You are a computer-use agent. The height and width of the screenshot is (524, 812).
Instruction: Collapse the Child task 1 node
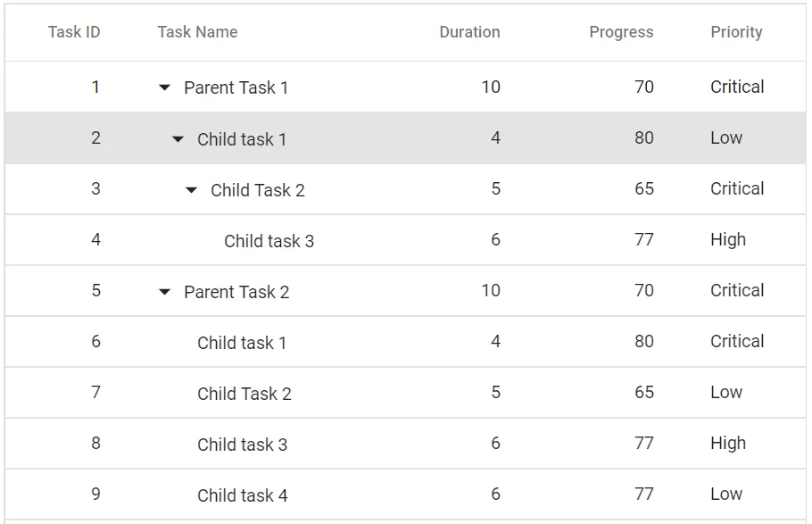(178, 138)
